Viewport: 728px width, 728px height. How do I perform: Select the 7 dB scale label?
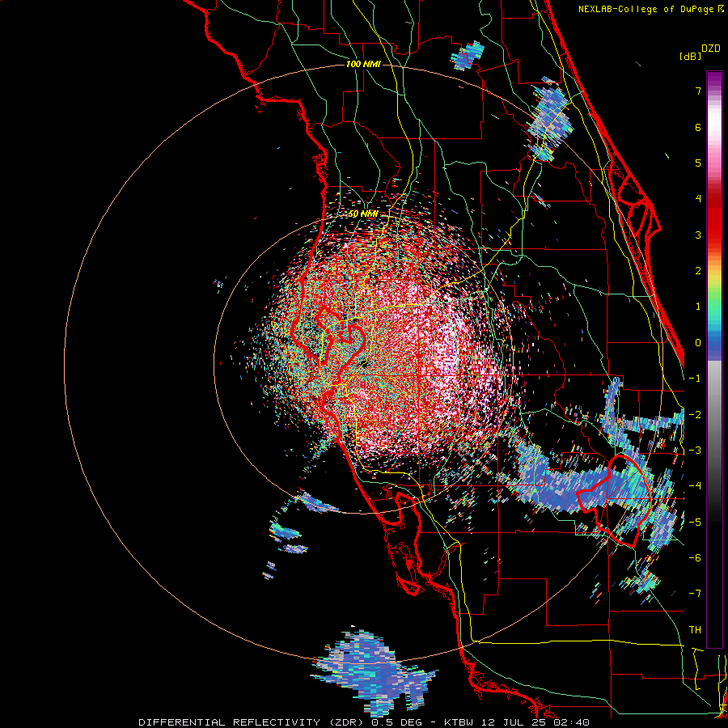(698, 91)
